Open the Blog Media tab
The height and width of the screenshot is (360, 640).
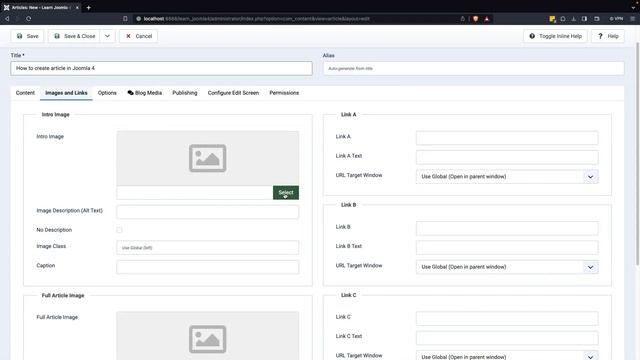coord(144,93)
